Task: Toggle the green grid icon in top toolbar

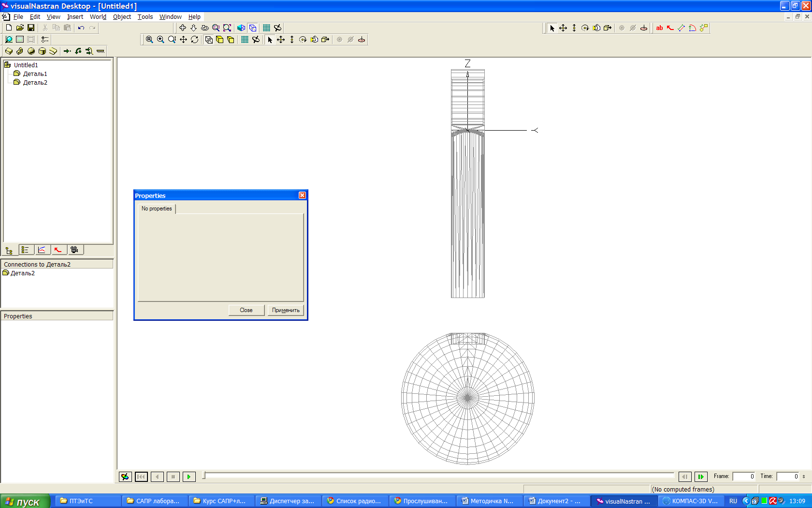Action: [x=267, y=28]
